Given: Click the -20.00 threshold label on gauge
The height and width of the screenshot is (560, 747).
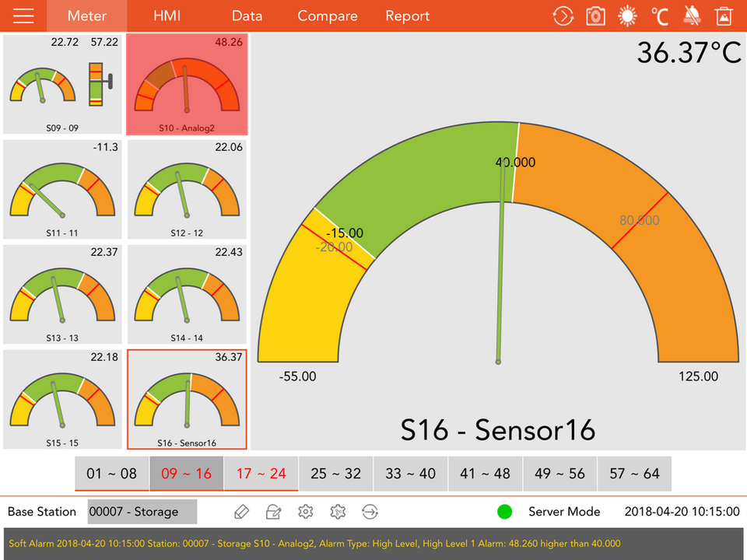Looking at the screenshot, I should [334, 247].
